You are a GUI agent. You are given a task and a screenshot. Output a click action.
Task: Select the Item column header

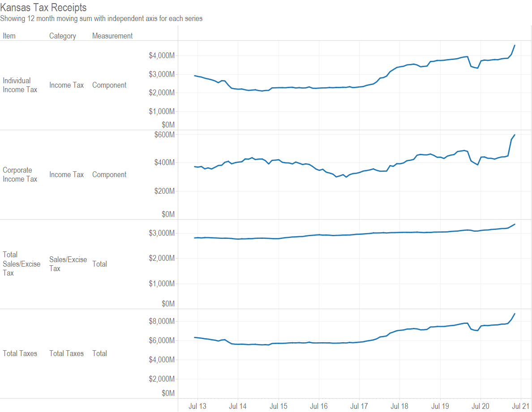pos(9,36)
